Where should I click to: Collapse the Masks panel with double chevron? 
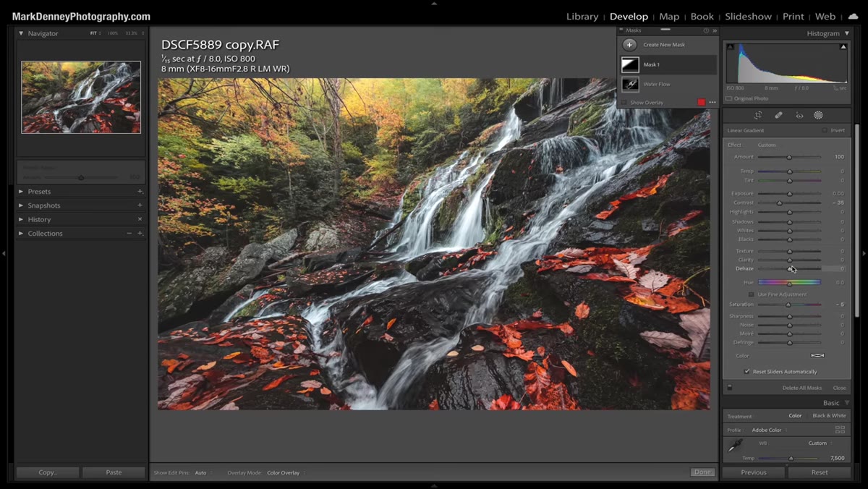pyautogui.click(x=715, y=31)
